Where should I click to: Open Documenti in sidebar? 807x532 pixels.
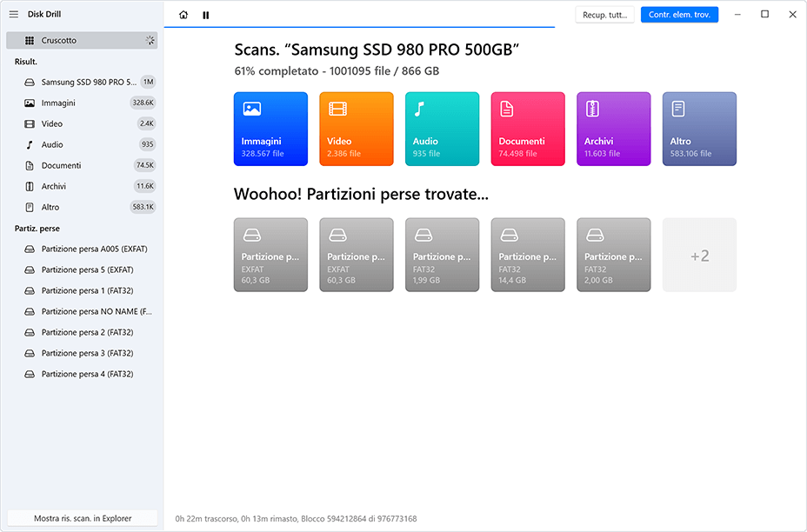[82, 165]
